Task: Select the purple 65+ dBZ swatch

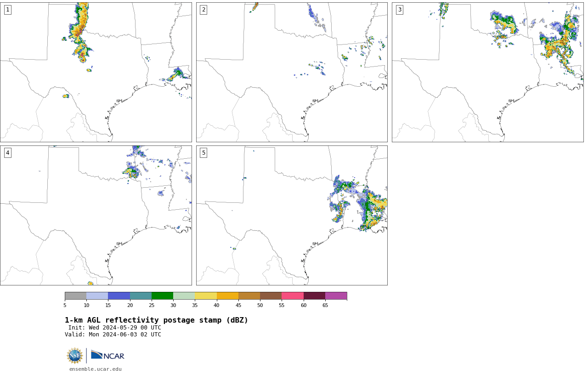Action: coord(336,296)
